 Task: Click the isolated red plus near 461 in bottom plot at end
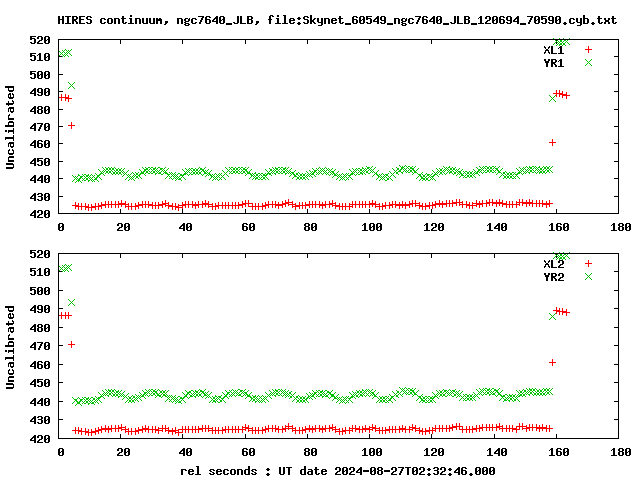click(x=552, y=362)
